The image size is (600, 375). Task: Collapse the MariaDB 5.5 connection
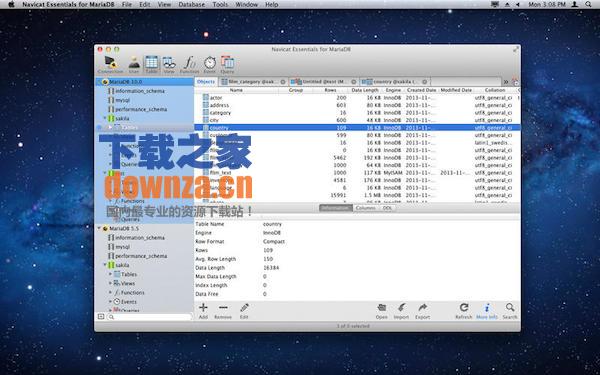click(x=99, y=228)
